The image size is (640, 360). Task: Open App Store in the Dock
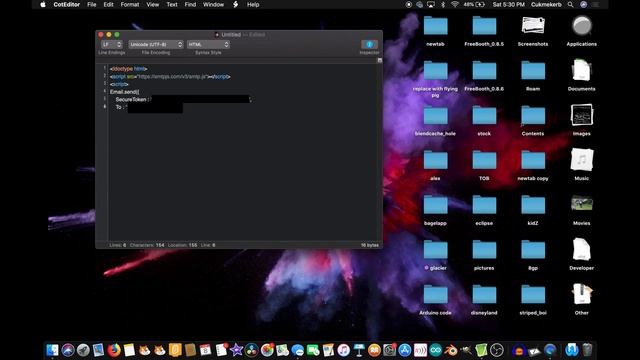pos(404,350)
